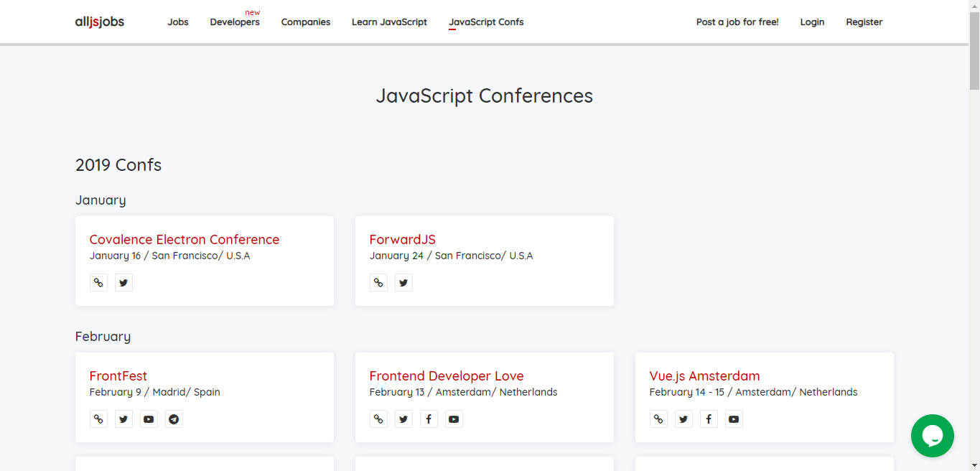Open the chat widget in the corner

coord(932,436)
